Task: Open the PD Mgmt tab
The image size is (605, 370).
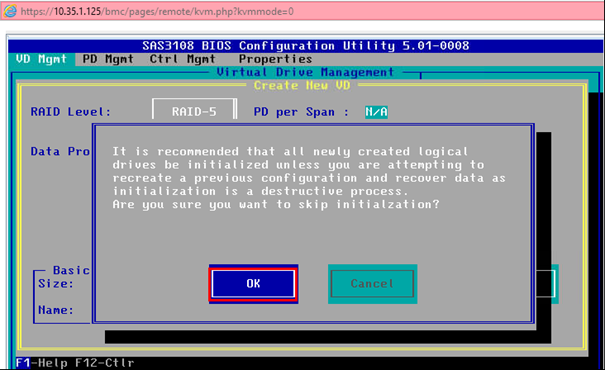Action: click(108, 59)
